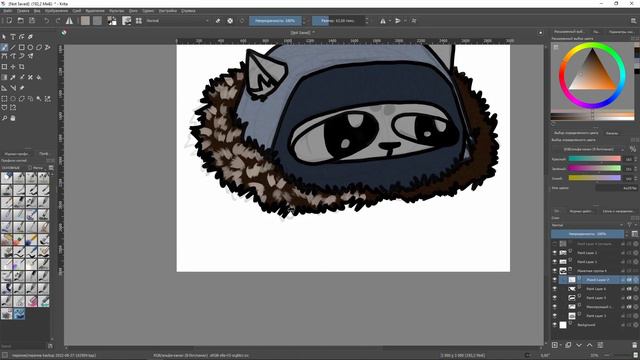This screenshot has height=360, width=640.
Task: Open the brush editor toolbar icon
Action: click(127, 20)
